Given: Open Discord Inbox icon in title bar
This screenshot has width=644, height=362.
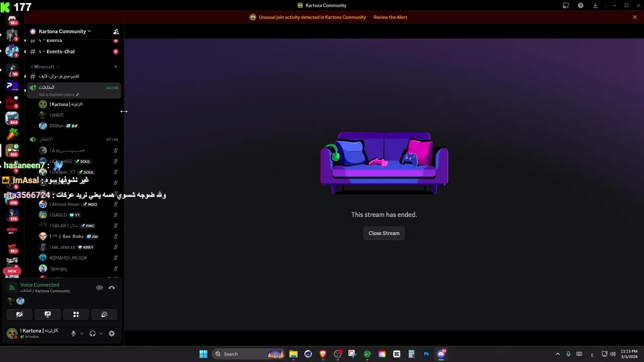Looking at the screenshot, I should click(x=566, y=6).
